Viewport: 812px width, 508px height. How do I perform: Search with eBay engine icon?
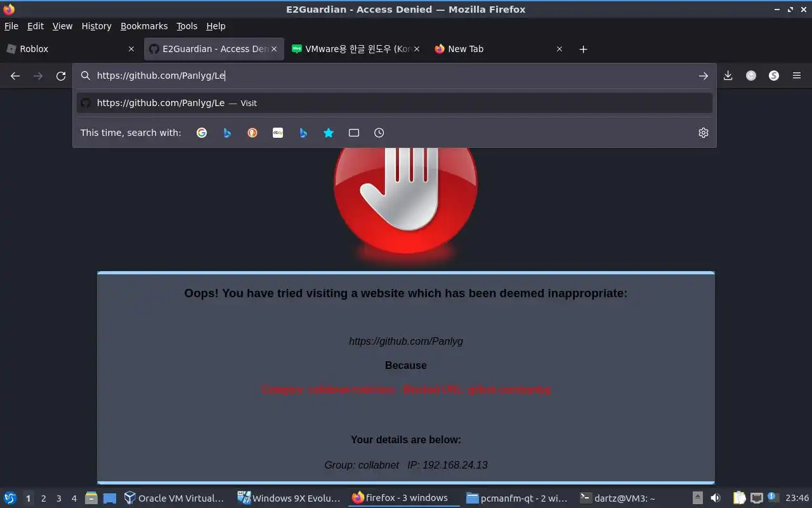(278, 133)
